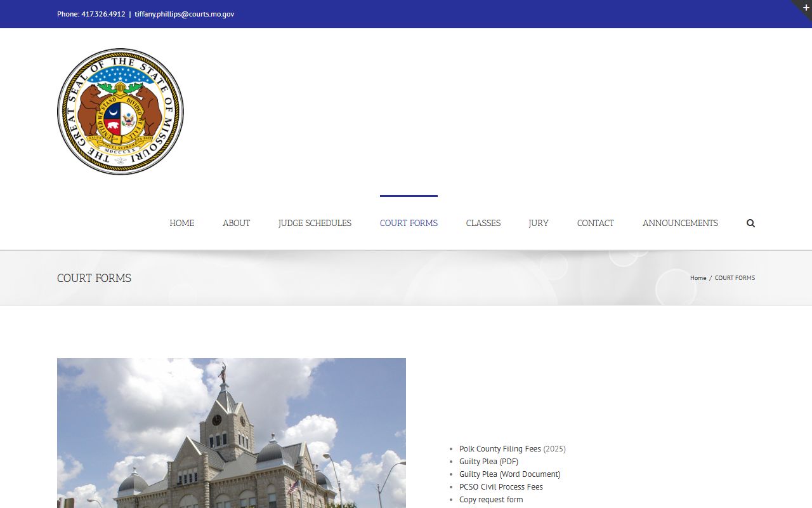The image size is (812, 508).
Task: Open JUDGE SCHEDULES in the navigation
Action: pyautogui.click(x=315, y=223)
